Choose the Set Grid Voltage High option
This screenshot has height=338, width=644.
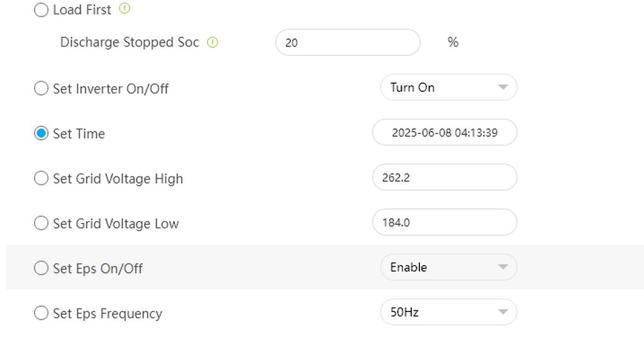(x=41, y=178)
